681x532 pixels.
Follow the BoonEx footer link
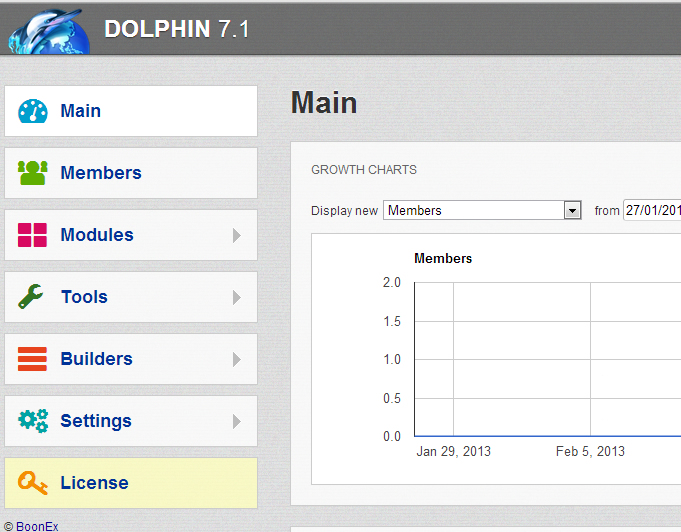[37, 526]
